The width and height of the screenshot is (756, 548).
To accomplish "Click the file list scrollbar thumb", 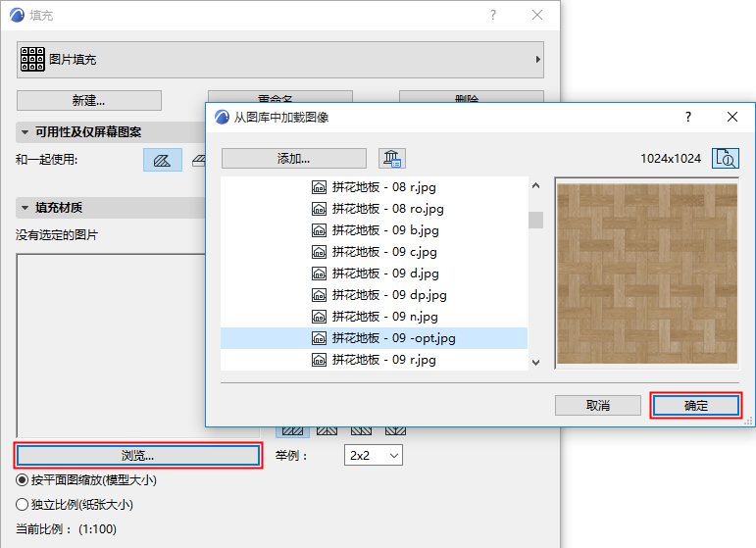I will (535, 221).
